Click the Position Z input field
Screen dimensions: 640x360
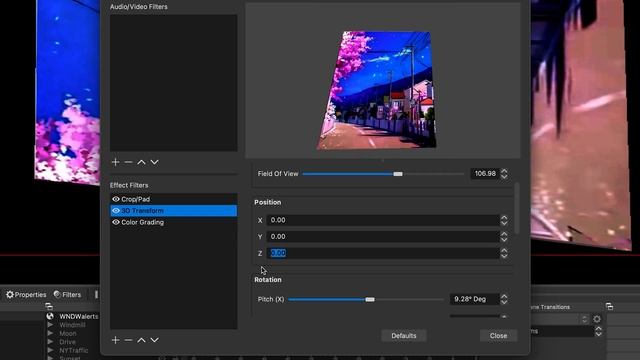tap(383, 253)
